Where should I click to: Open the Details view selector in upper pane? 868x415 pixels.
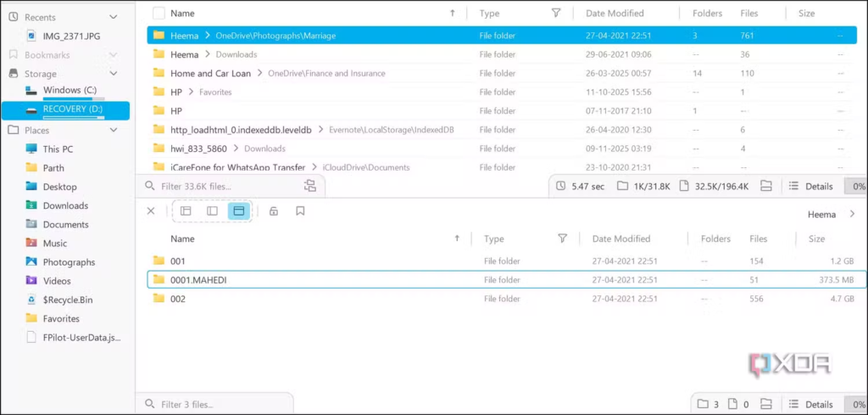click(811, 186)
